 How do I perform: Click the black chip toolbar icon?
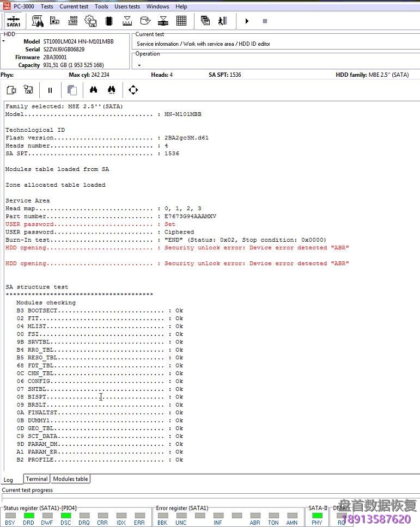(x=108, y=21)
